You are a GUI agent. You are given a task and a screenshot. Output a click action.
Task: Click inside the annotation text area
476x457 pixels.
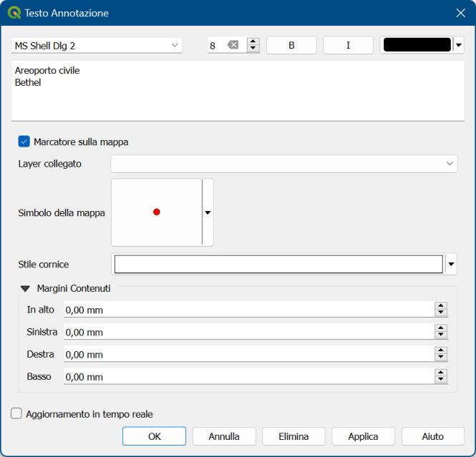pos(238,91)
